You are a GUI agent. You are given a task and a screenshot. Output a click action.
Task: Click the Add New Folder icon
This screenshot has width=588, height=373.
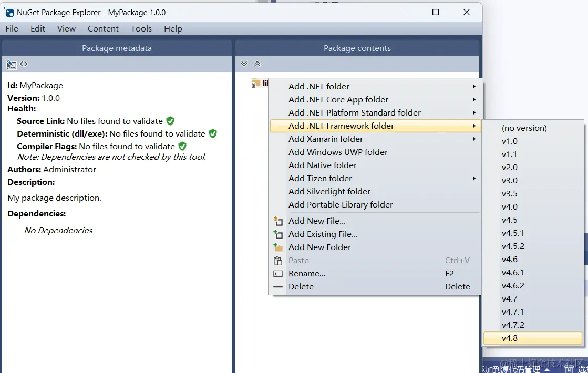click(x=278, y=247)
